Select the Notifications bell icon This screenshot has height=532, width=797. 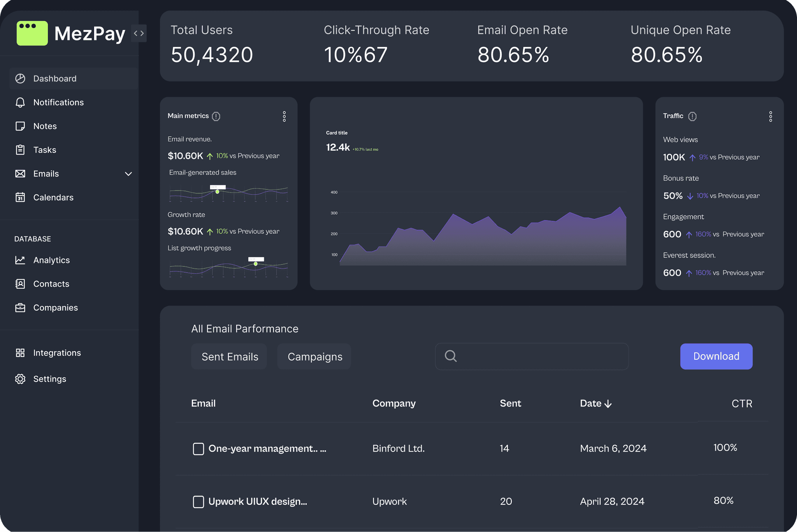click(x=21, y=102)
